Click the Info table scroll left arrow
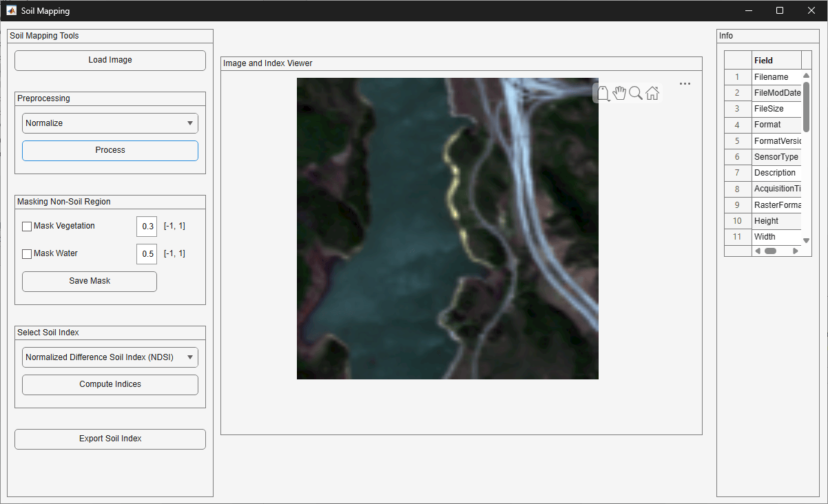Screen dimensions: 828x504 click(758, 251)
